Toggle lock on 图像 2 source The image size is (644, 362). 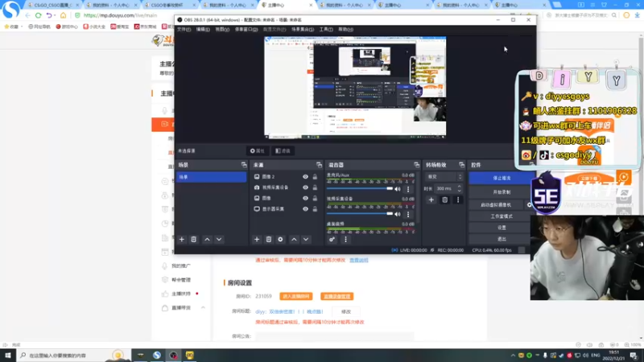(x=315, y=177)
